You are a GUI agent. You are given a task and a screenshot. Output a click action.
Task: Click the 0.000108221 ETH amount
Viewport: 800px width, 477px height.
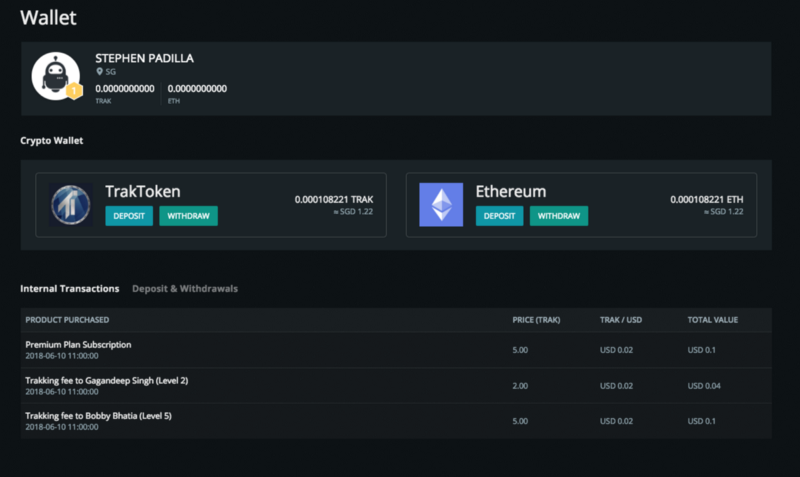[707, 199]
